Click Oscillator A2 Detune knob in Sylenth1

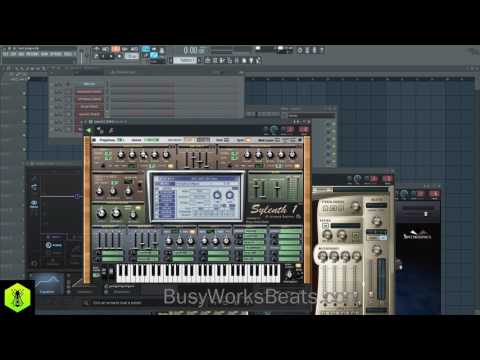tap(270, 155)
